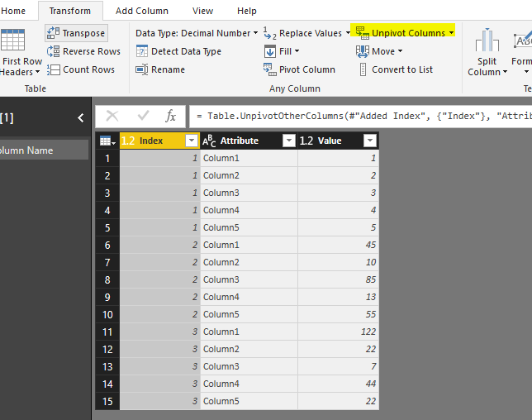Click Attribute cell Column4 in row 4
This screenshot has height=420, width=532.
tap(249, 210)
